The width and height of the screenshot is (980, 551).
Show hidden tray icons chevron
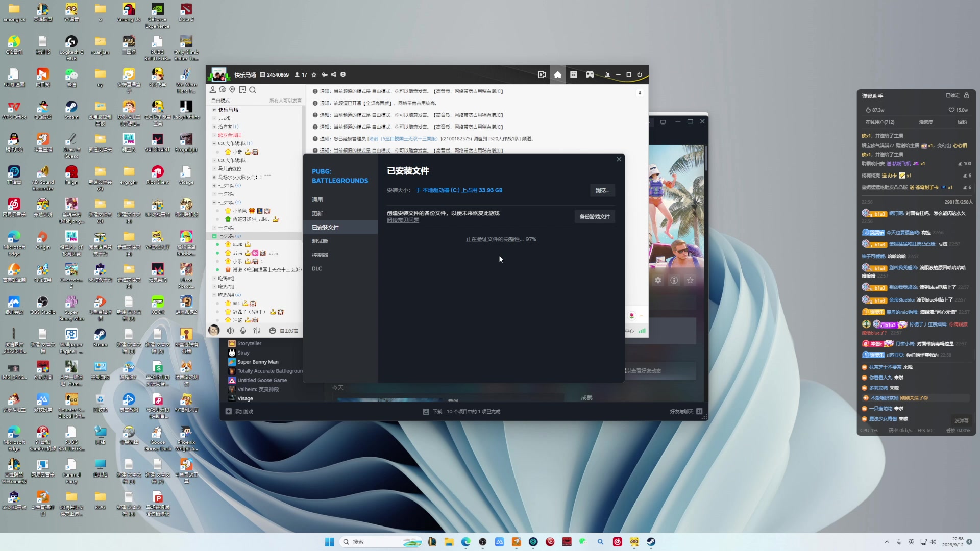coord(887,542)
